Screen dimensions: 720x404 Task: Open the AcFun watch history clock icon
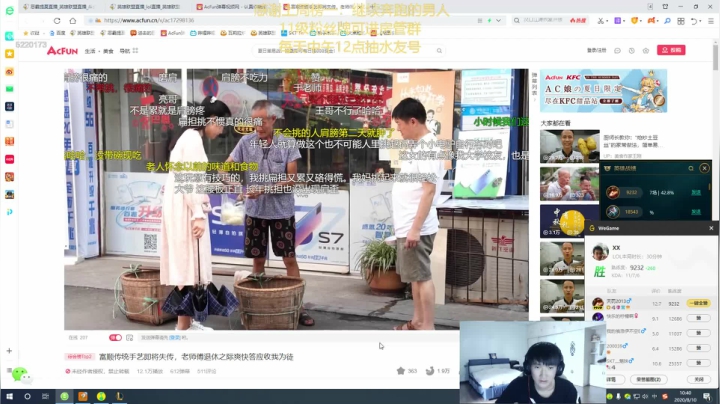[x=631, y=50]
